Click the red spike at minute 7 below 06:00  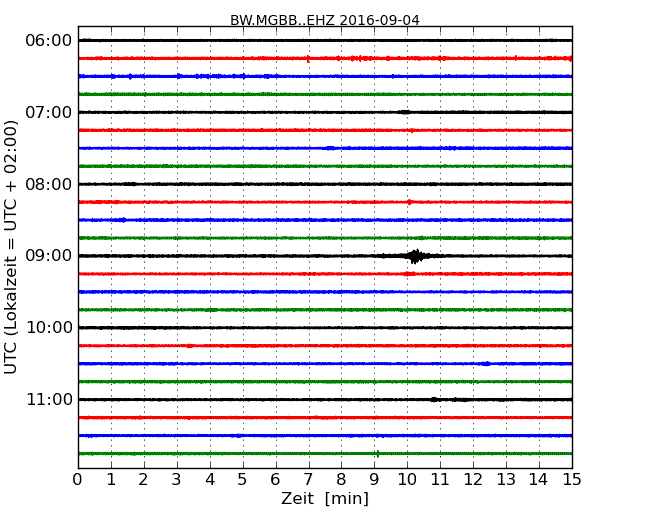coord(308,59)
